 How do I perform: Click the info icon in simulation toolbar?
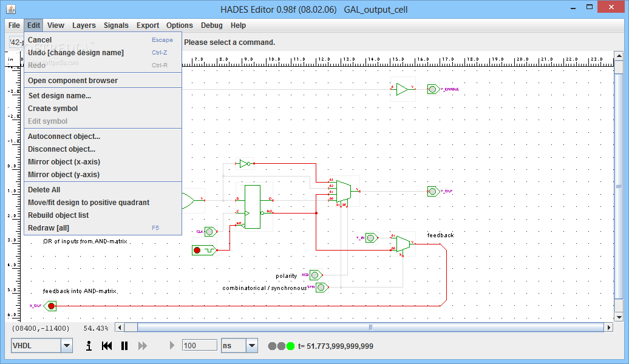89,346
